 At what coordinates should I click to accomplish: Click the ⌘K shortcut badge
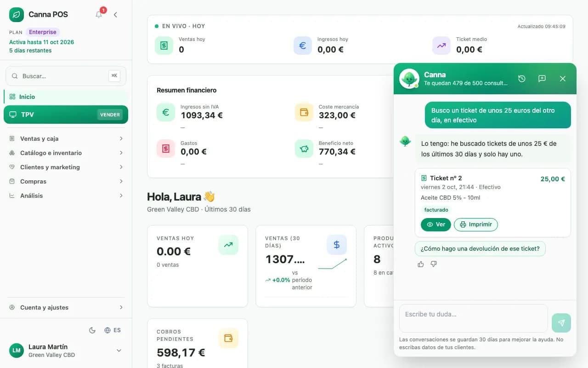pos(114,76)
